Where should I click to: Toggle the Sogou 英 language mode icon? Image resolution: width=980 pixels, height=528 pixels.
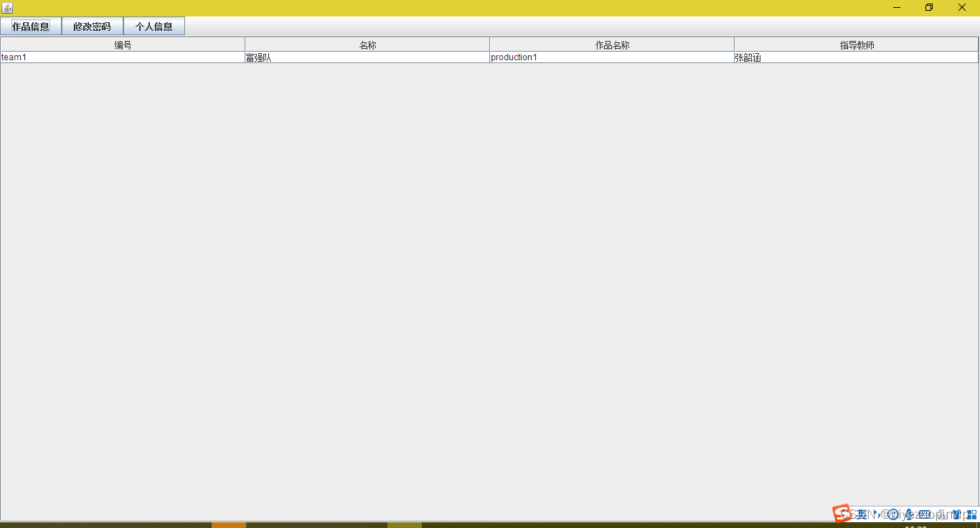861,514
